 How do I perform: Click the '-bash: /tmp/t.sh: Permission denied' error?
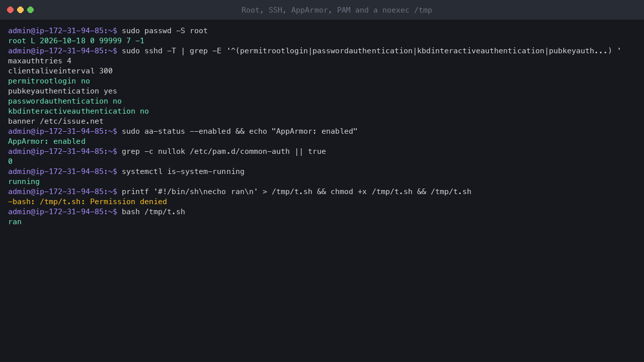[x=88, y=202]
